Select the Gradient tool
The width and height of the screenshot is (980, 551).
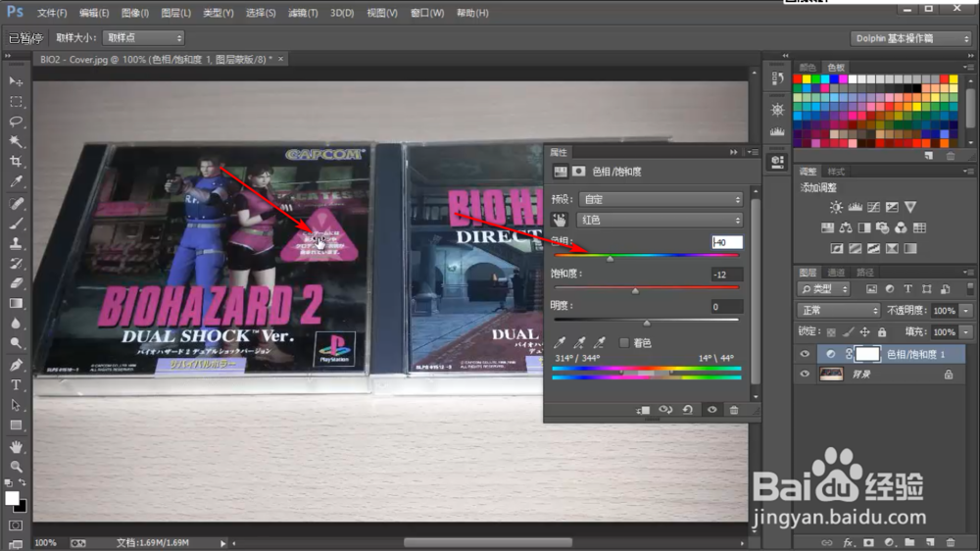tap(16, 303)
